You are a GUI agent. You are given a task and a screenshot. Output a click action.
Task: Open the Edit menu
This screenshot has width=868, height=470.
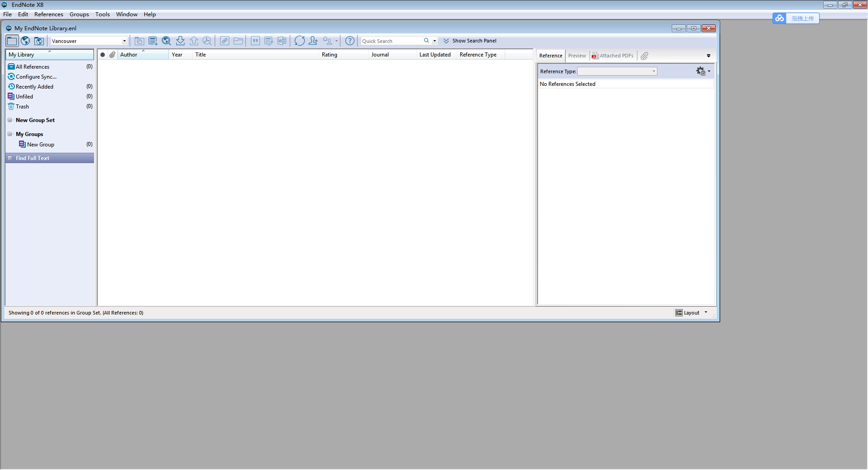pos(23,14)
